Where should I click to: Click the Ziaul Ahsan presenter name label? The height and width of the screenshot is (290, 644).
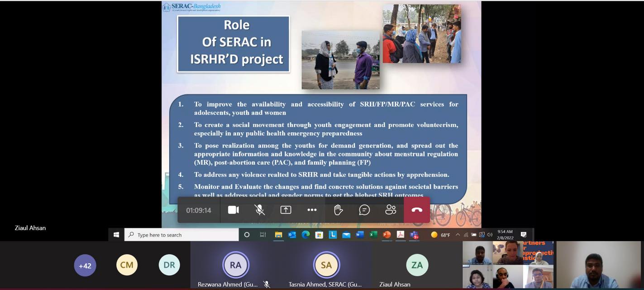[30, 228]
